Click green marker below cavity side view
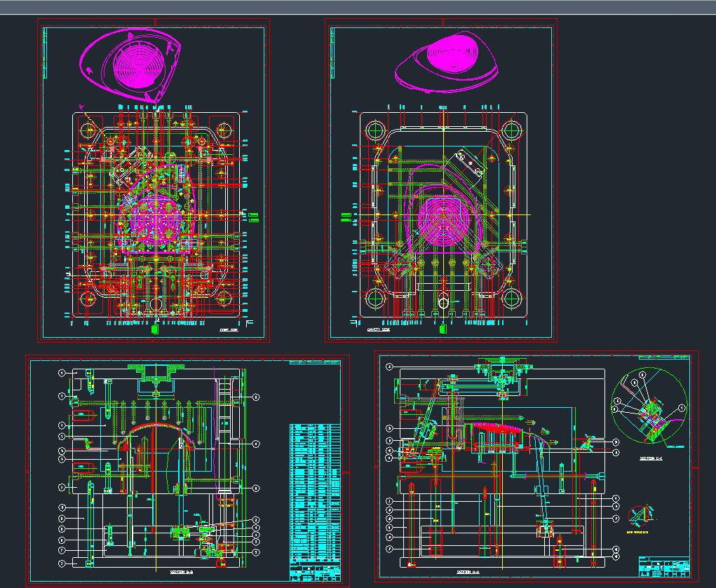 [443, 329]
